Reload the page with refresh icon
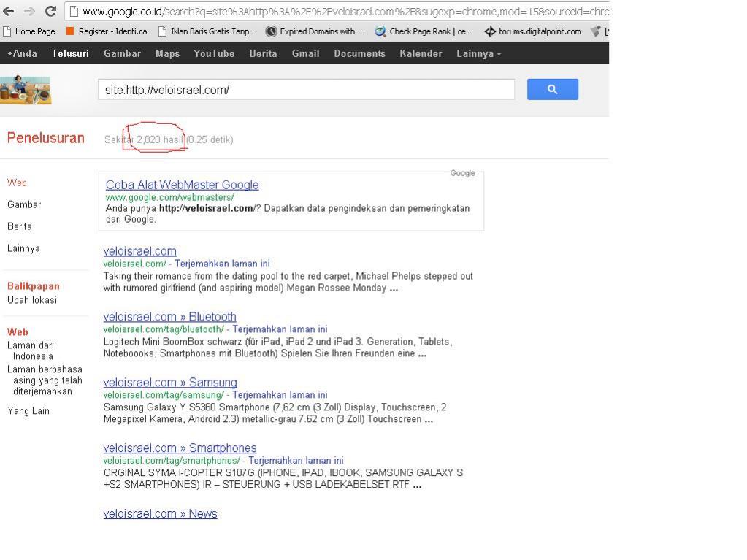Image resolution: width=747 pixels, height=560 pixels. [x=50, y=11]
